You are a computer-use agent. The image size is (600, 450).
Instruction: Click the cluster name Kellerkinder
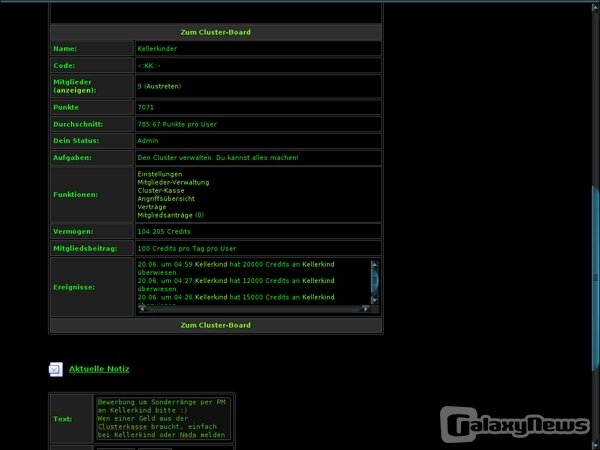coord(157,49)
